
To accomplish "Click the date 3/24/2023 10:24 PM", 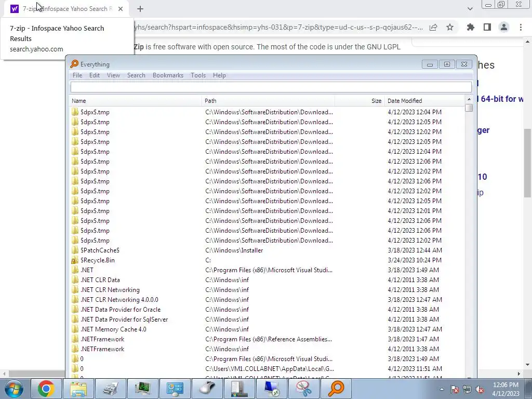I will tap(415, 260).
